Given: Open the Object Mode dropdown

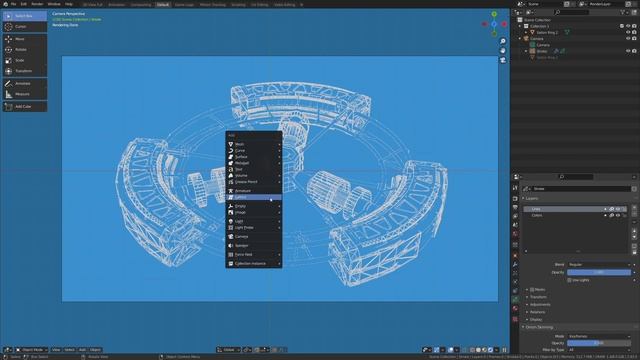Looking at the screenshot, I should click(31, 350).
